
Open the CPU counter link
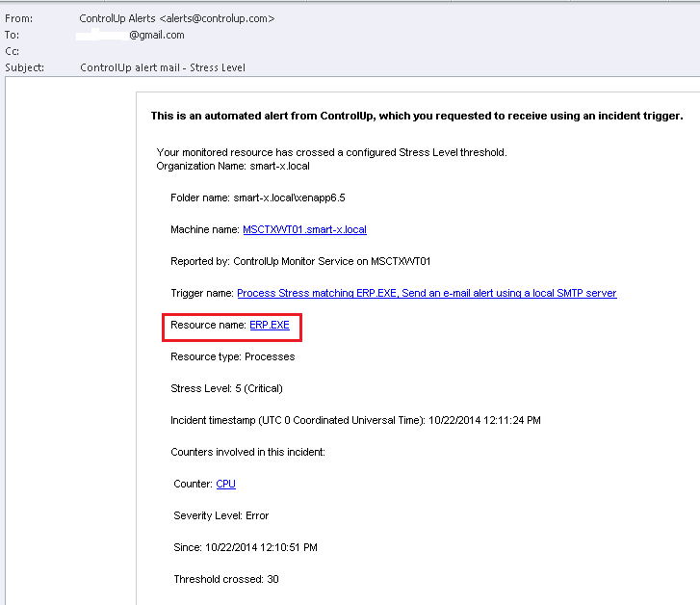(x=225, y=484)
